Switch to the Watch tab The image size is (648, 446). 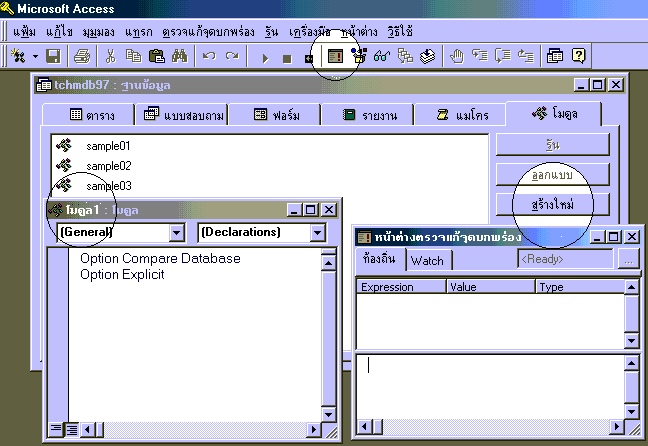click(x=427, y=261)
